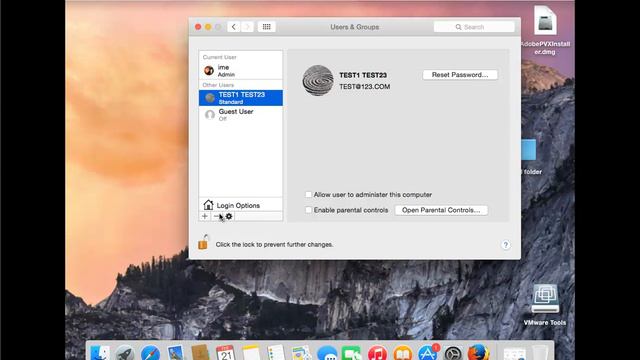Select TEST1 TEST23 Standard user in the list

point(240,98)
